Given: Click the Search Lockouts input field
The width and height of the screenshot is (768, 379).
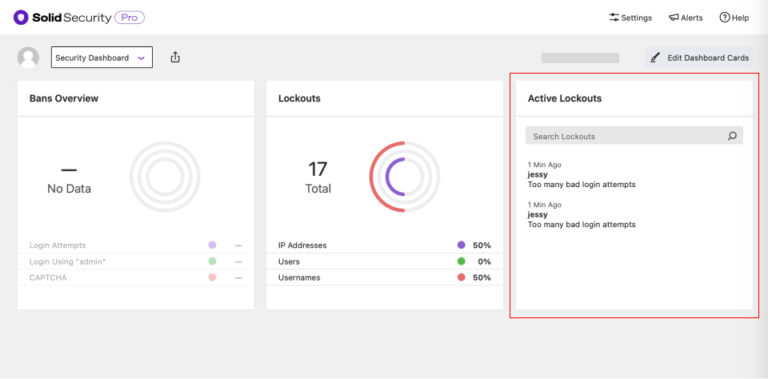Looking at the screenshot, I should (634, 136).
